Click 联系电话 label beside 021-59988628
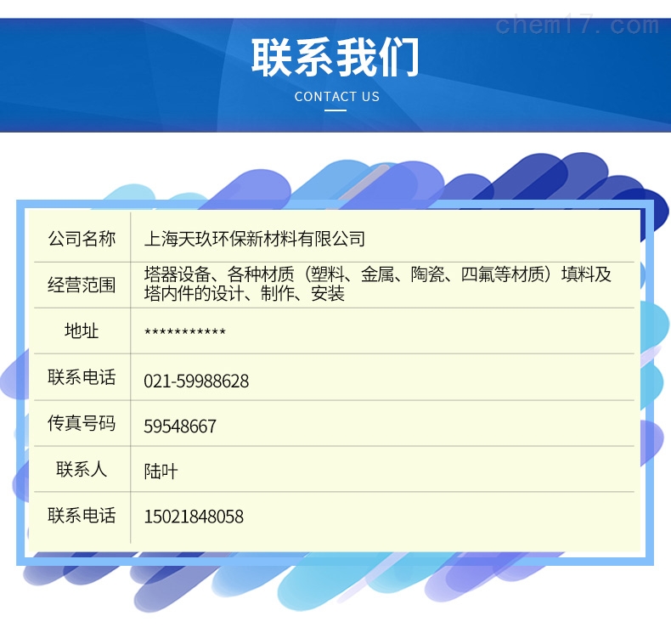Screen dimensions: 671x644 (82, 377)
